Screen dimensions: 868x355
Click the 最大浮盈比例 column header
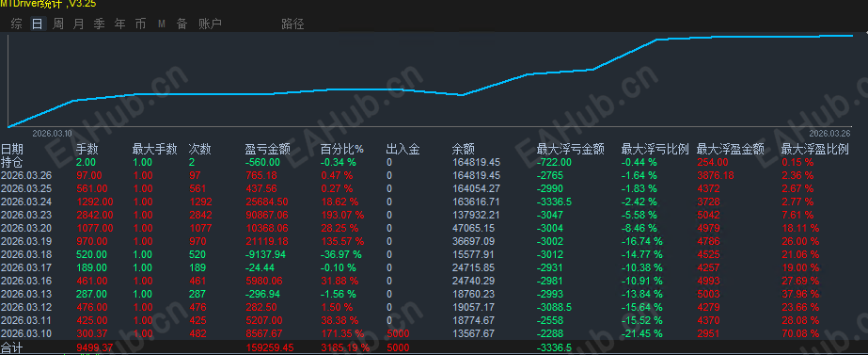[815, 149]
